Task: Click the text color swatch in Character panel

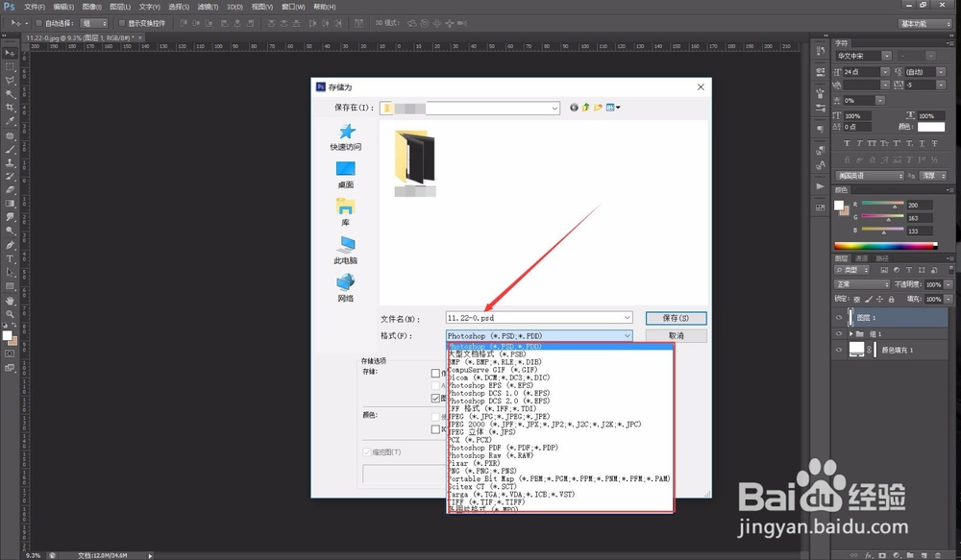Action: 931,127
